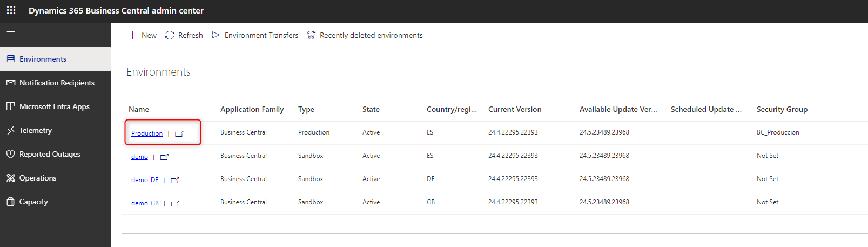Screen dimensions: 868x247
Task: Open the demo environment link
Action: [139, 156]
